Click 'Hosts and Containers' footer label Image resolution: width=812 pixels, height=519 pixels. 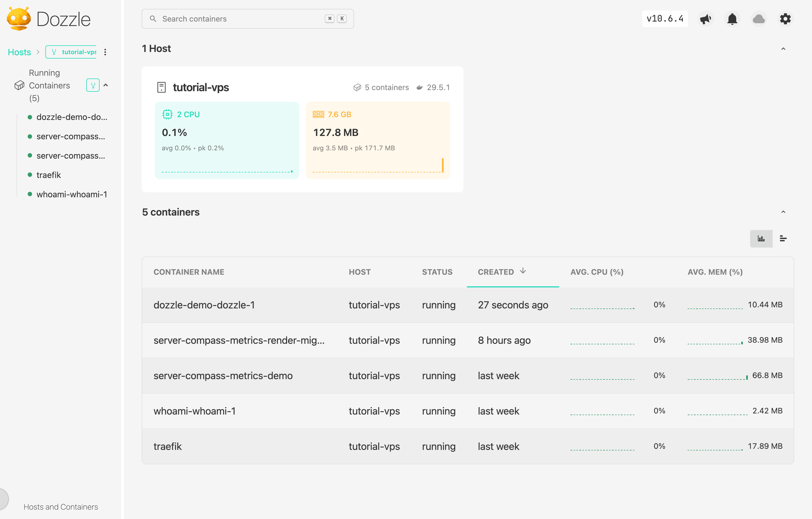click(61, 507)
